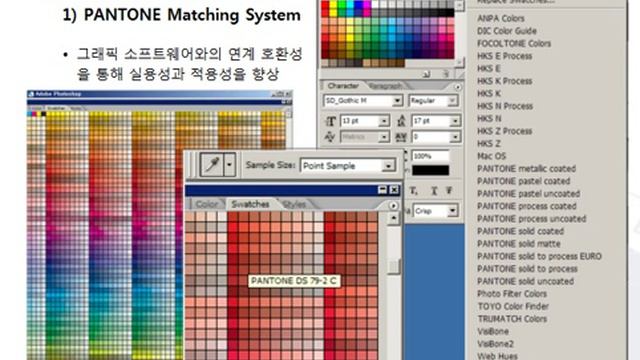Open the 13 pt font size dropdown
This screenshot has height=360, width=640.
383,121
